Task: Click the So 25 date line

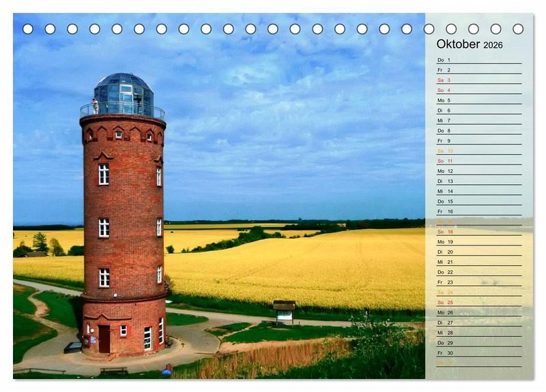Action: 478,302
